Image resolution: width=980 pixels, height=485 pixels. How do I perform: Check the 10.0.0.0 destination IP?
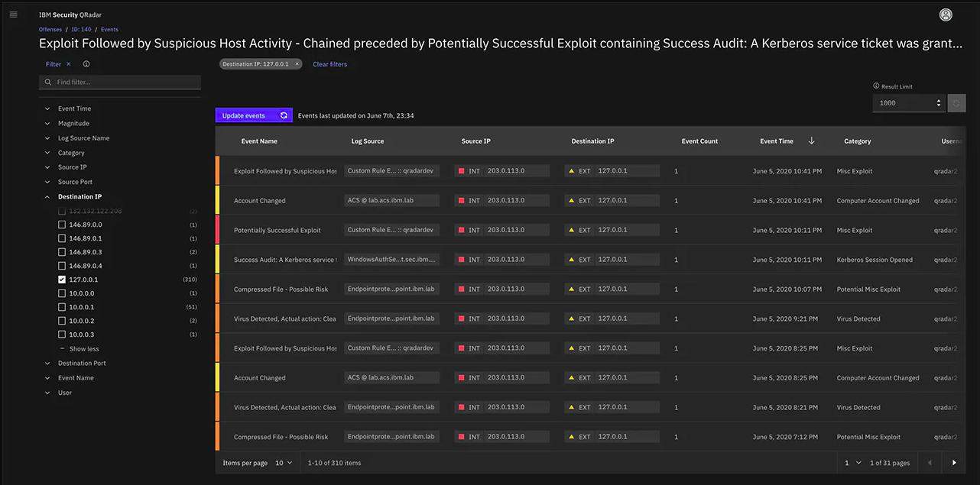tap(62, 293)
